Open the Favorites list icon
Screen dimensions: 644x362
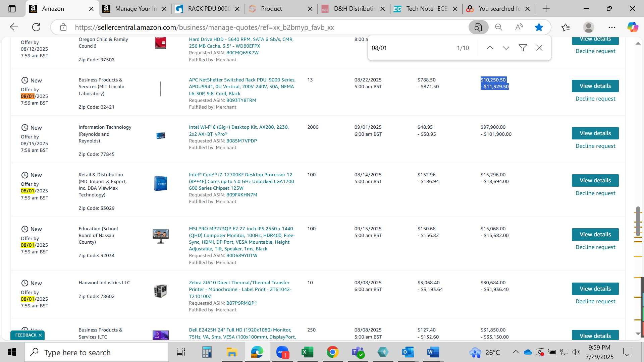[566, 27]
